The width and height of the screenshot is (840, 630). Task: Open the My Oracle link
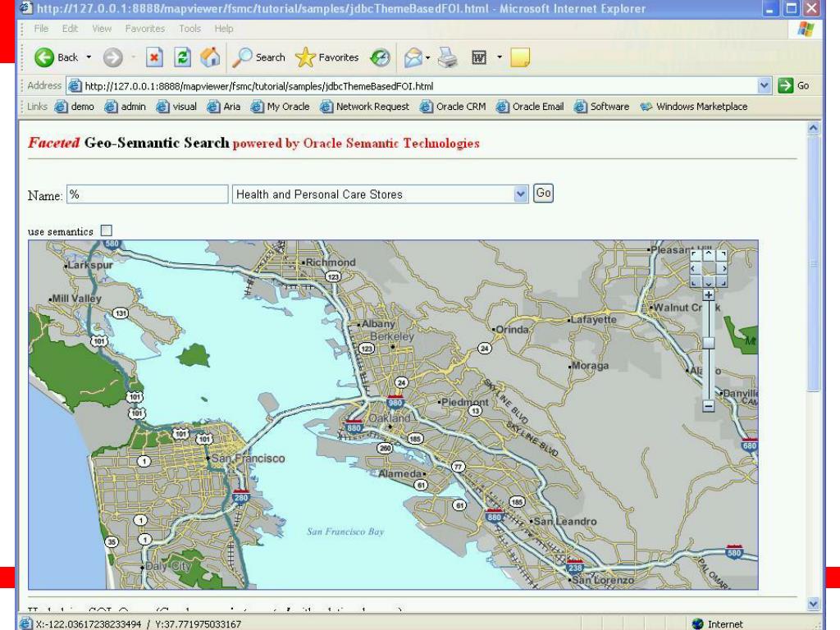(281, 107)
